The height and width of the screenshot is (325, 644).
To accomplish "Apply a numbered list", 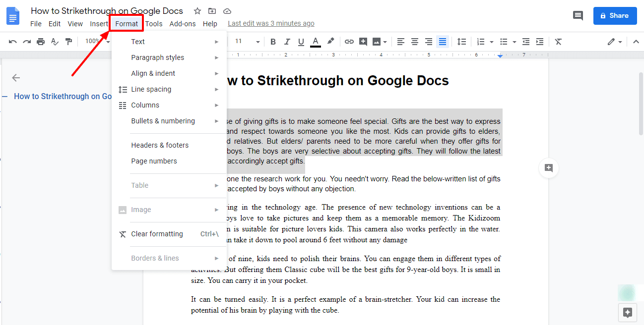I will [x=481, y=42].
